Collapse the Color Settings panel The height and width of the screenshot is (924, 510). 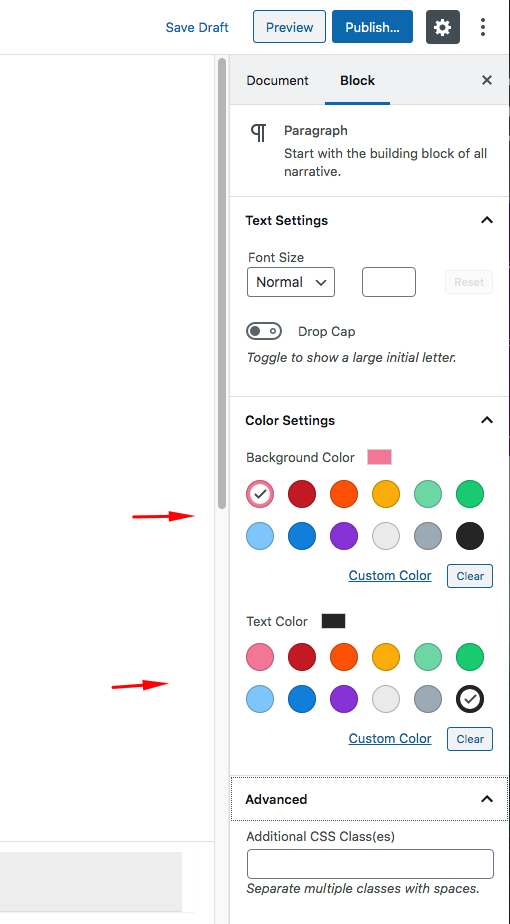(x=487, y=420)
